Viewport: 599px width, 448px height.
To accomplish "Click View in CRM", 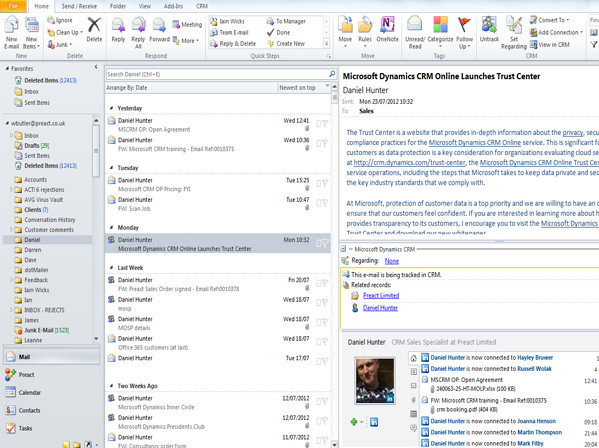I will coord(549,45).
